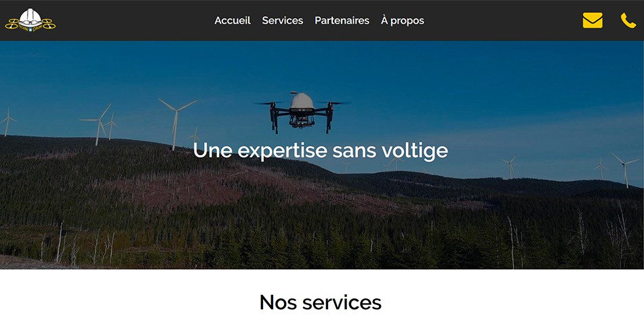Click the tallest wind turbine left of the drone
The image size is (644, 322).
point(176,123)
